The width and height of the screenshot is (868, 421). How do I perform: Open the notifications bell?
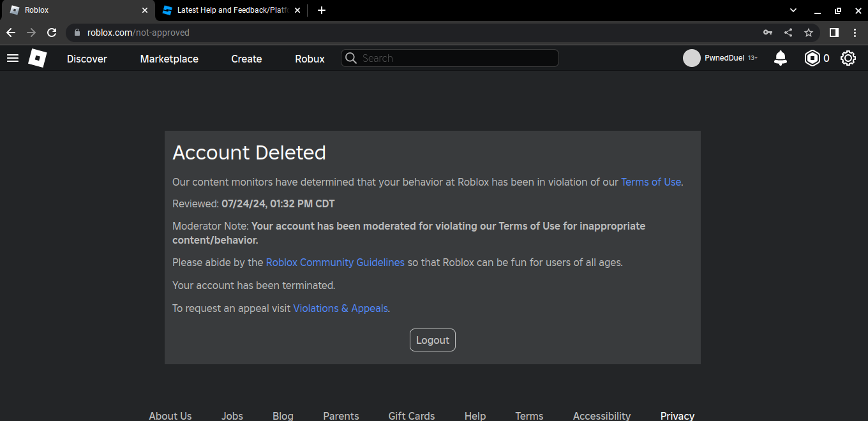tap(780, 58)
